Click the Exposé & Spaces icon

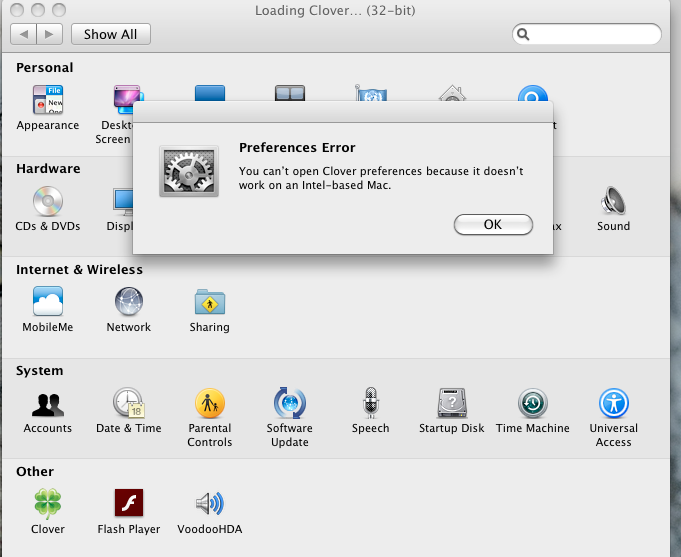point(290,93)
